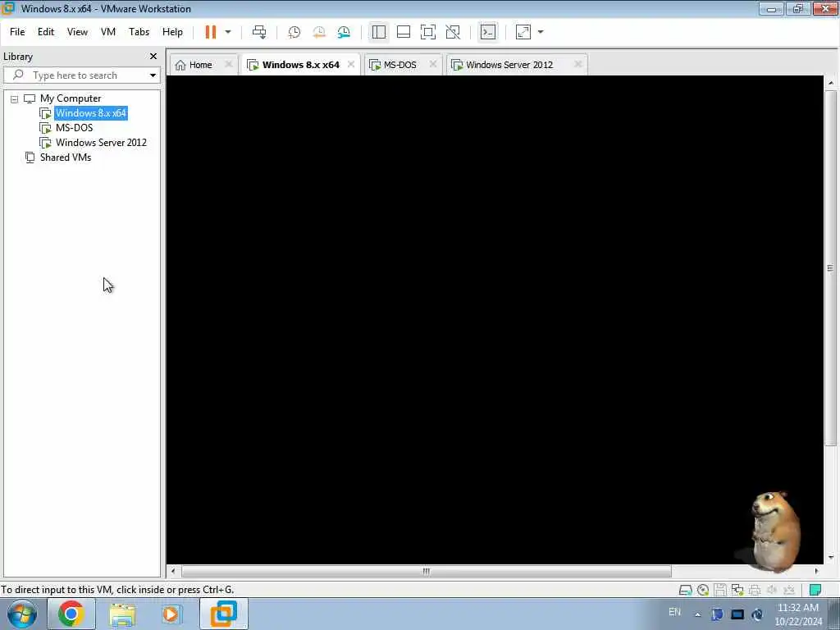Click the network adapter status icon
Viewport: 840px width, 630px height.
tap(737, 591)
